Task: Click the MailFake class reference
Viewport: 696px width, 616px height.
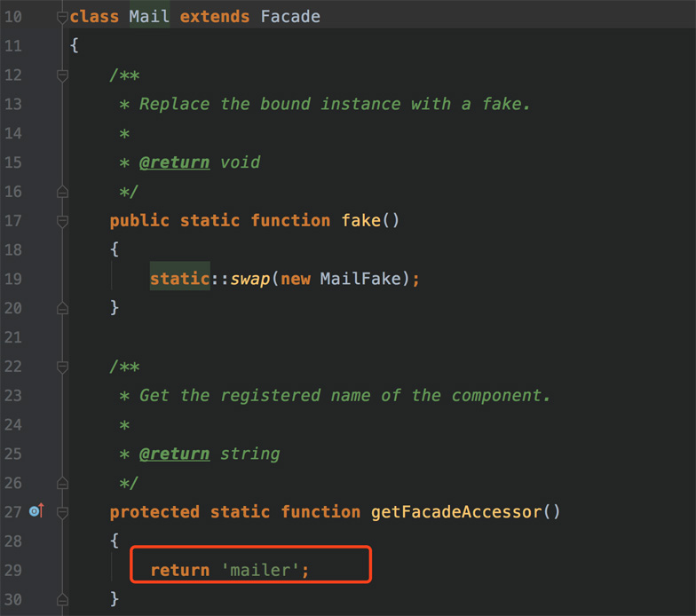Action: point(361,279)
